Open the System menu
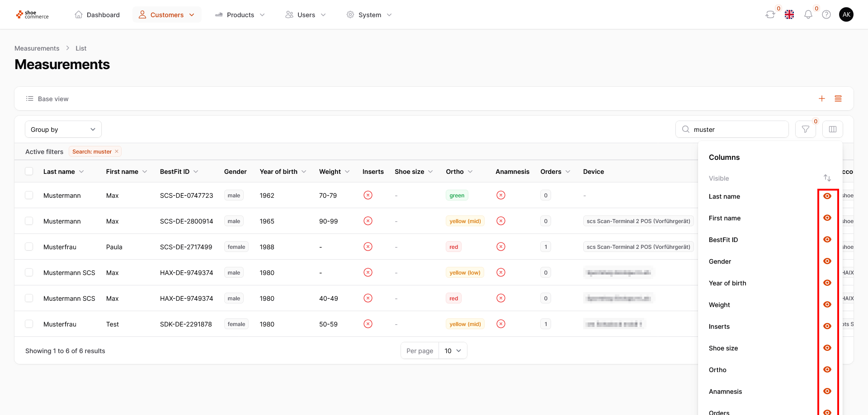Screen dimensions: 868x415 (x=369, y=15)
